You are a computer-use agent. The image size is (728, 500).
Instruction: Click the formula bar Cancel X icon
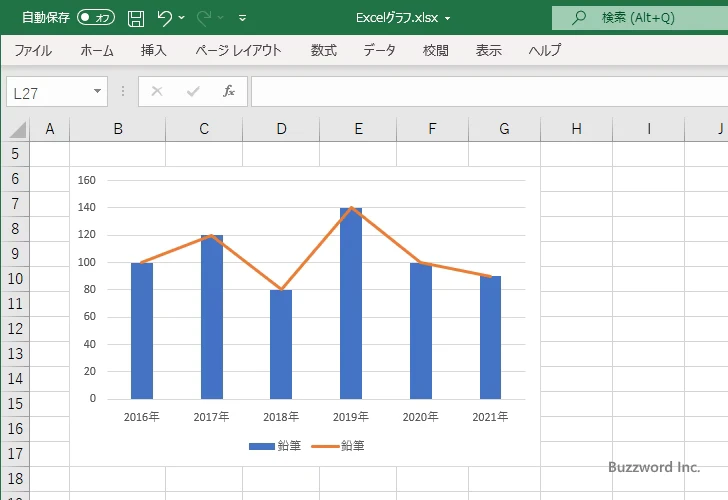157,91
